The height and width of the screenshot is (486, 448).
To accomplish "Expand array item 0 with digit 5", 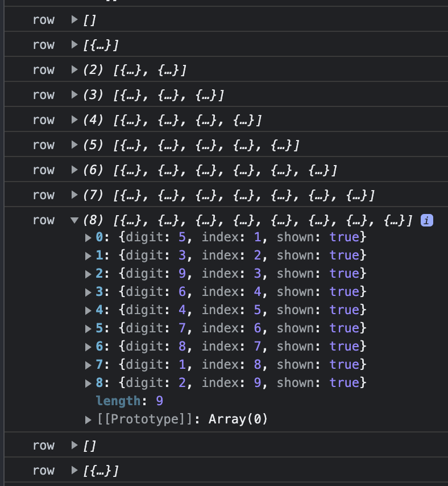I will [x=88, y=238].
